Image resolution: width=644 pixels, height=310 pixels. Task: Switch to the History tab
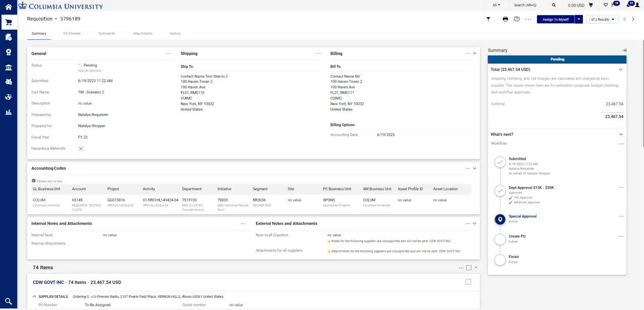click(x=175, y=33)
